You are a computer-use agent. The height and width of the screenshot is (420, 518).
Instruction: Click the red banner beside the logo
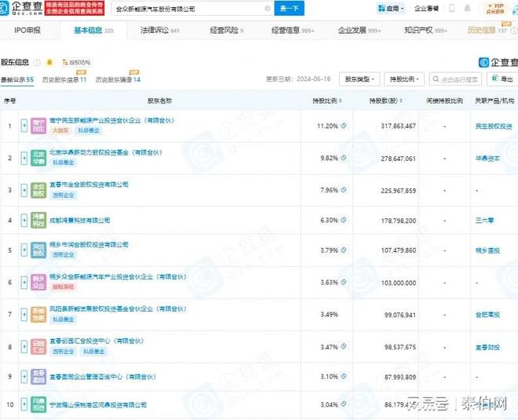[x=75, y=9]
